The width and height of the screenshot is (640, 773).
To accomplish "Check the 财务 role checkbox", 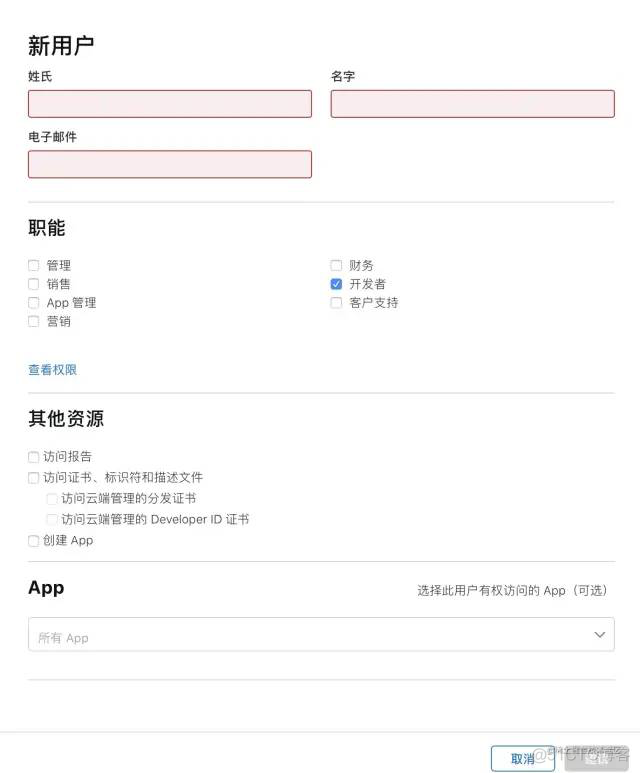I will pyautogui.click(x=336, y=266).
